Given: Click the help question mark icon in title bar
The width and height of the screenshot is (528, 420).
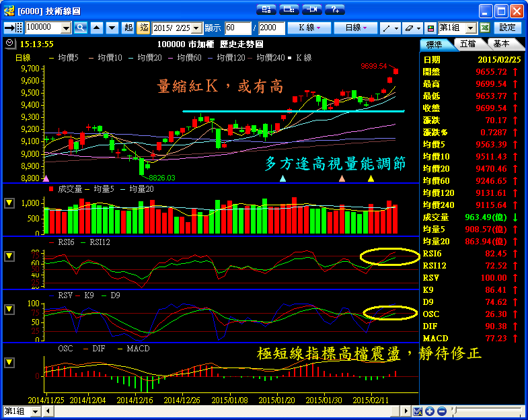Looking at the screenshot, I should coord(334,9).
